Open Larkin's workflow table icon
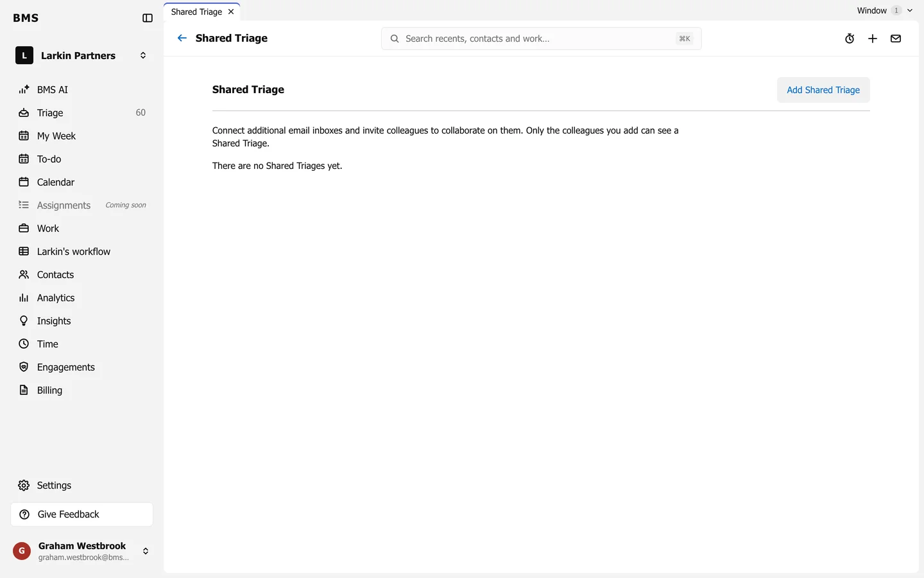924x578 pixels. [24, 252]
